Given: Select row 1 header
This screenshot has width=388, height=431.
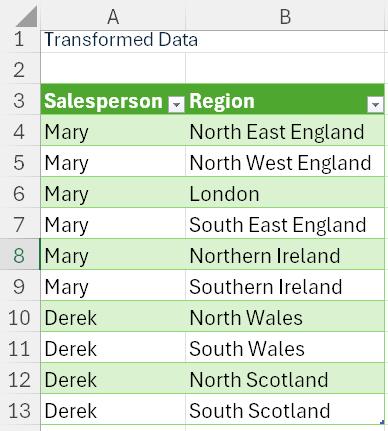Looking at the screenshot, I should pos(20,39).
